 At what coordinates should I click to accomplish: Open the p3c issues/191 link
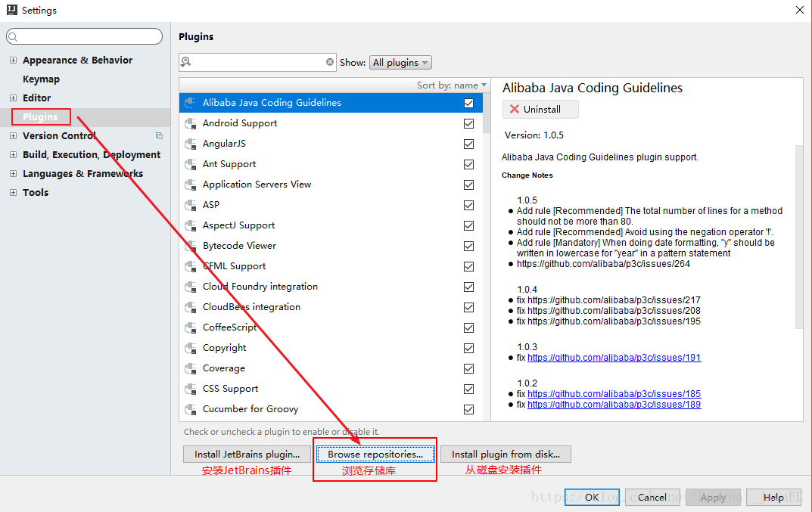(614, 358)
